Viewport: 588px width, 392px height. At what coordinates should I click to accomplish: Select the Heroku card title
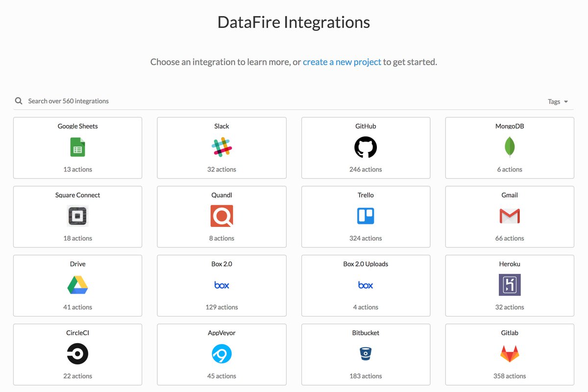pos(510,264)
